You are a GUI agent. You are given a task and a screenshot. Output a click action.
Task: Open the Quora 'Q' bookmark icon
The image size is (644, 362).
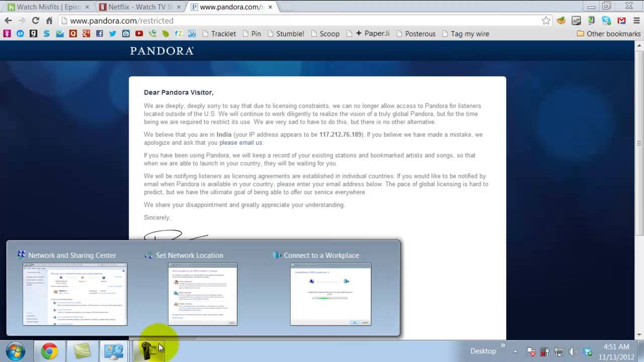coord(73,34)
